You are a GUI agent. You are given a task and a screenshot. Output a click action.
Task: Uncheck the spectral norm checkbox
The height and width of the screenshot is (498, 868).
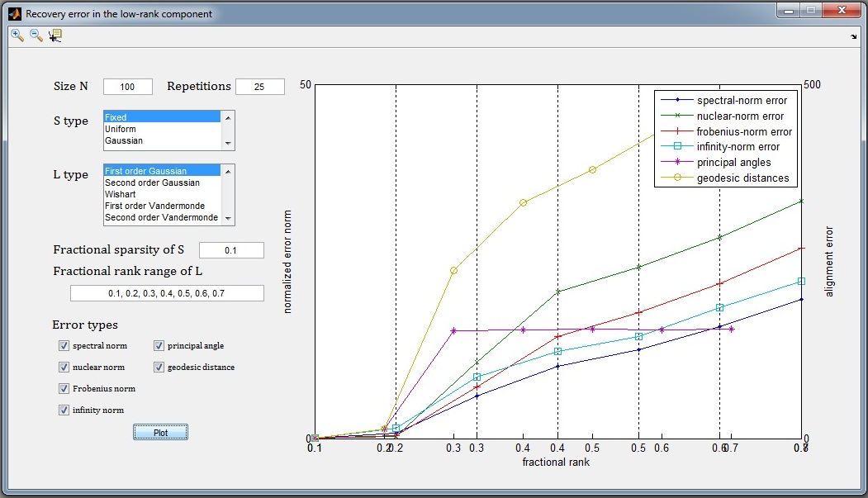(x=64, y=346)
